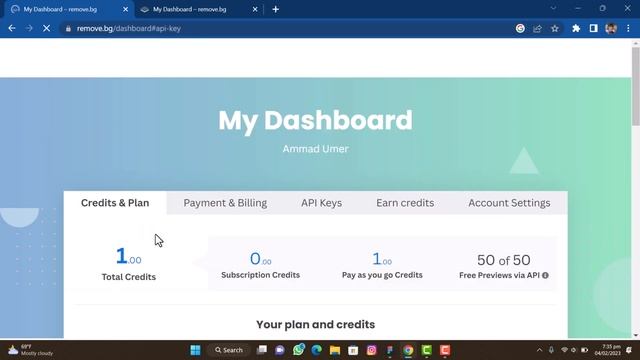Screen dimensions: 640x360
Task: Click the Ammad Umer name text
Action: pyautogui.click(x=316, y=149)
